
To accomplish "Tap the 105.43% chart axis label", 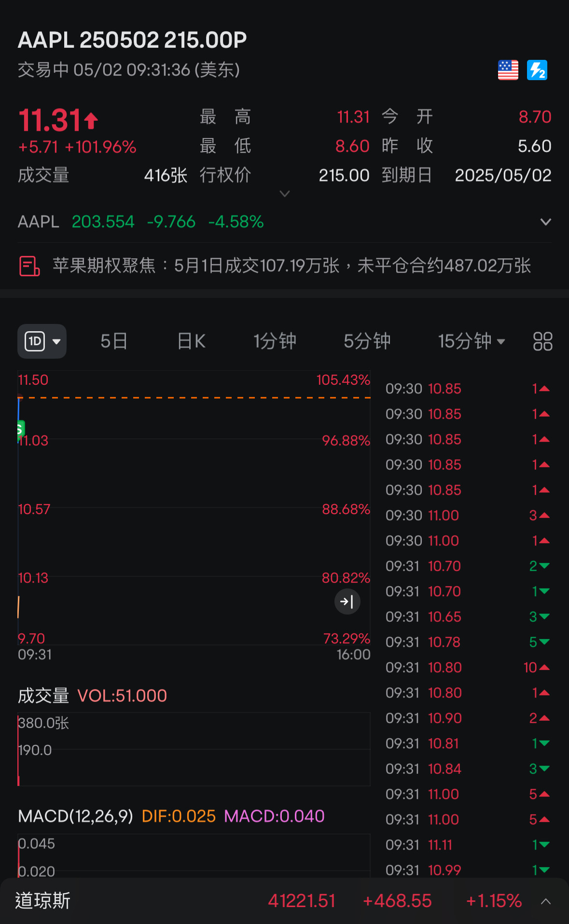I will 343,380.
